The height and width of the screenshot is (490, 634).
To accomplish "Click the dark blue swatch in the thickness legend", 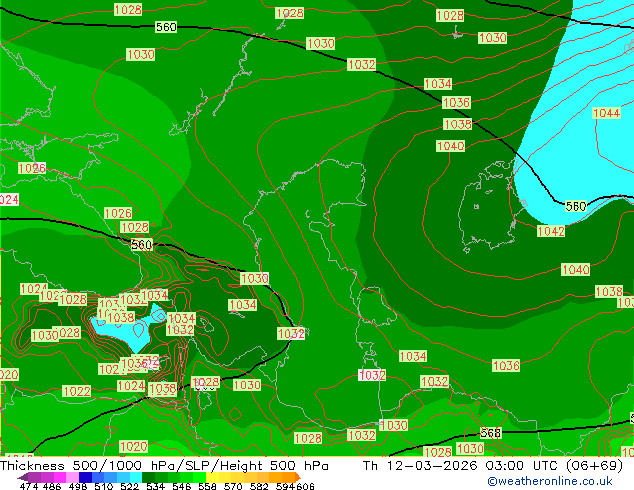I will 85,477.
